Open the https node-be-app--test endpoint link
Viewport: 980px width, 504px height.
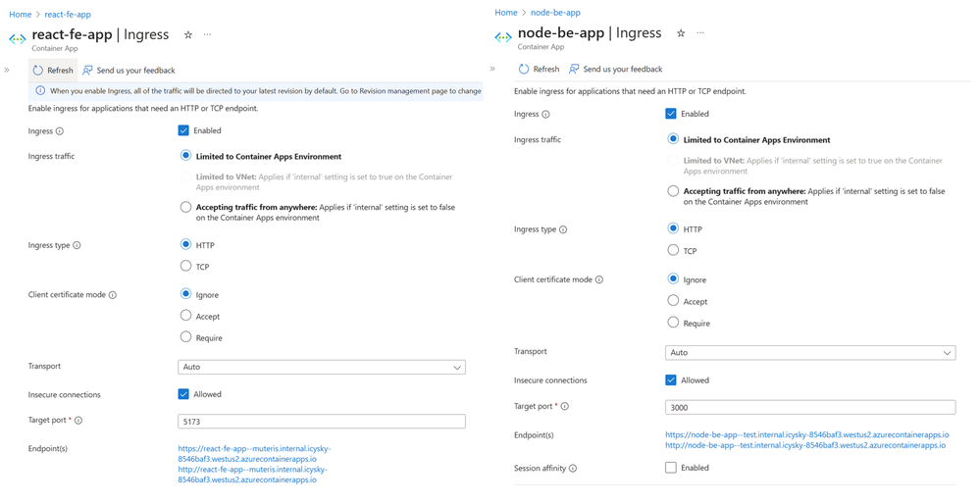point(807,434)
